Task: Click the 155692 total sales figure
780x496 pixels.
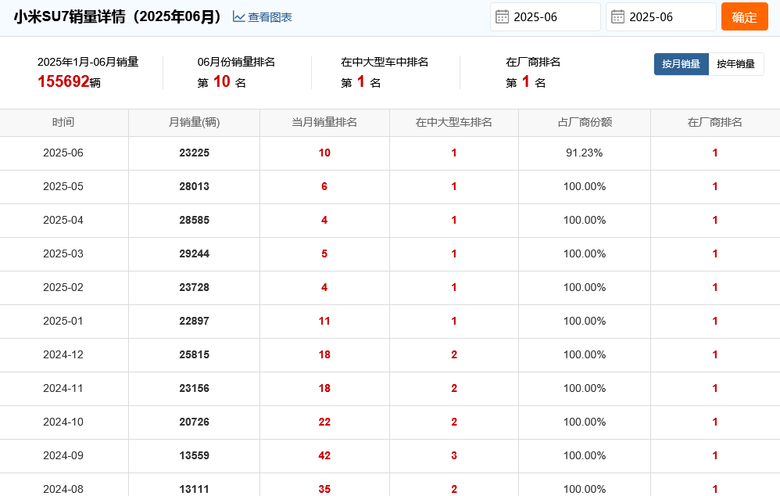Action: [64, 82]
